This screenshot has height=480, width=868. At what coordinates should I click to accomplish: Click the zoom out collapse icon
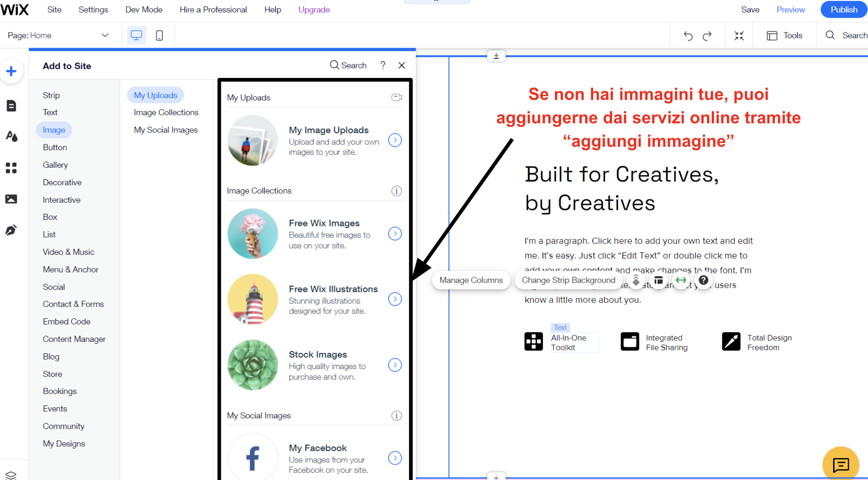(739, 36)
